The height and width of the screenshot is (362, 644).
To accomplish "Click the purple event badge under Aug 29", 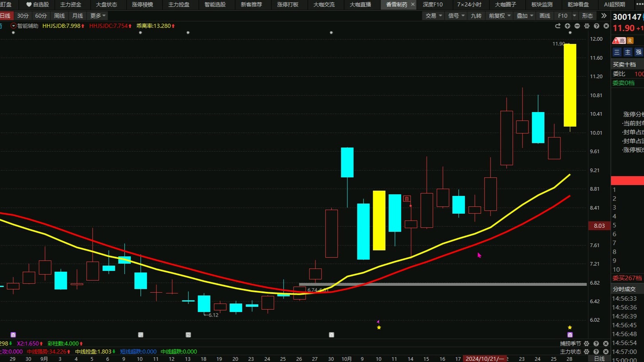I will point(13,335).
